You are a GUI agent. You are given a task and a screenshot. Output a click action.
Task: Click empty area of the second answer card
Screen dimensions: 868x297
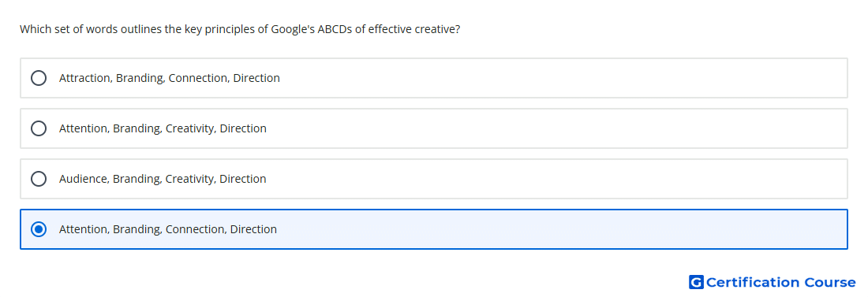(554, 128)
